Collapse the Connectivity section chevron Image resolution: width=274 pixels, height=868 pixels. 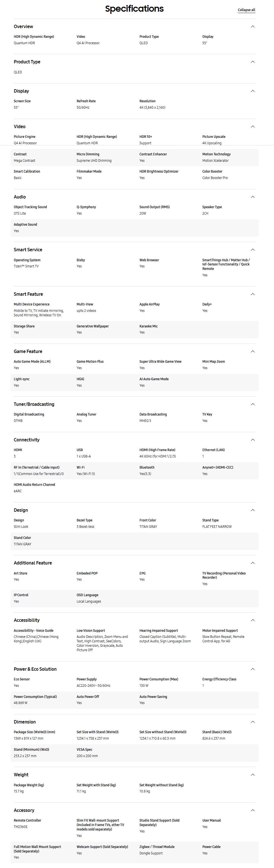[x=253, y=440]
